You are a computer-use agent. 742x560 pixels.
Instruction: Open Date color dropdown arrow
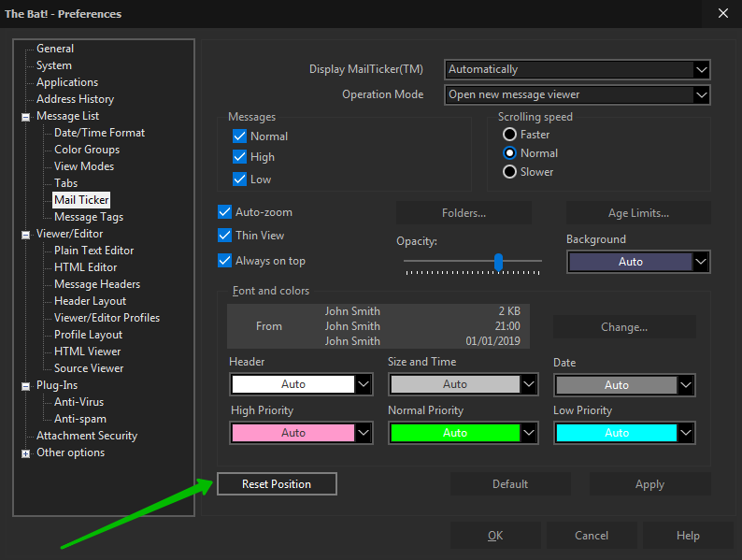[x=686, y=385]
